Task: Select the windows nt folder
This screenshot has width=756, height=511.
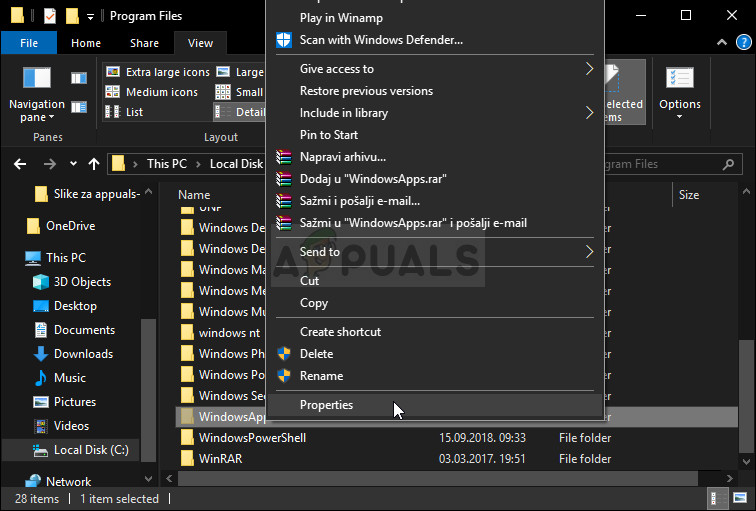Action: [221, 333]
